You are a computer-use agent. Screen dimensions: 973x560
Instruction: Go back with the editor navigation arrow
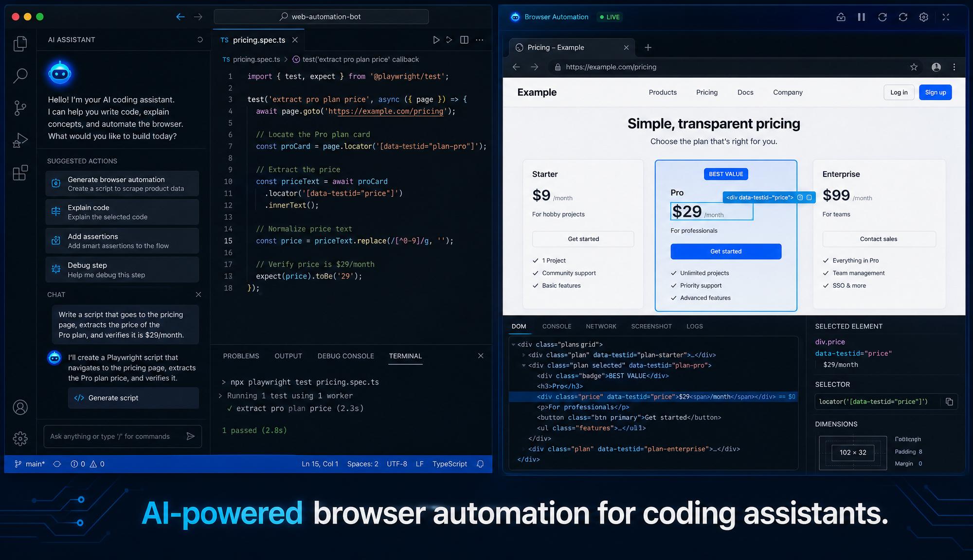[x=180, y=17]
